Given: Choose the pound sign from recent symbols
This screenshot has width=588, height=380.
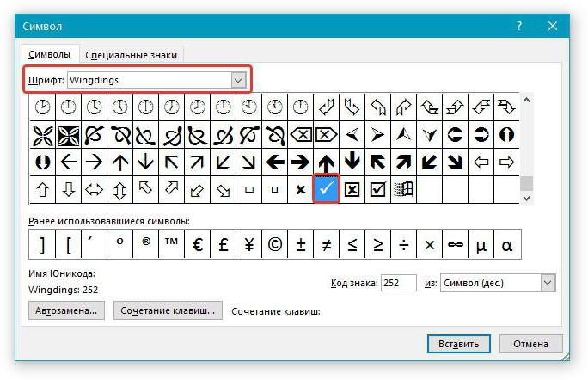Looking at the screenshot, I should (x=224, y=244).
